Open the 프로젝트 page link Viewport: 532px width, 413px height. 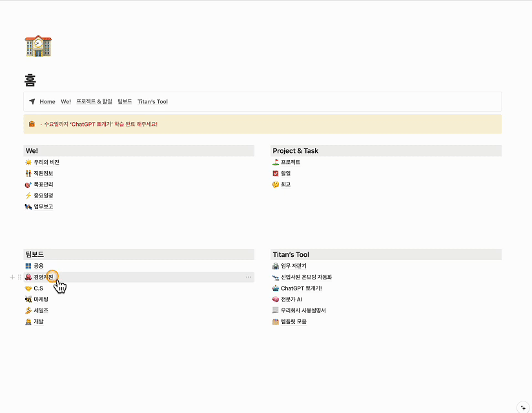coord(291,163)
